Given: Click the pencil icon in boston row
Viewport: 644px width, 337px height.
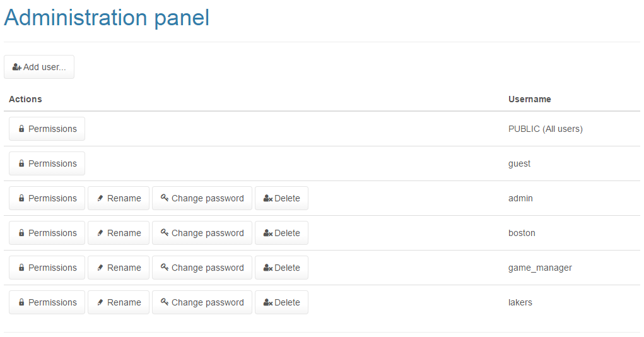Looking at the screenshot, I should tap(100, 233).
